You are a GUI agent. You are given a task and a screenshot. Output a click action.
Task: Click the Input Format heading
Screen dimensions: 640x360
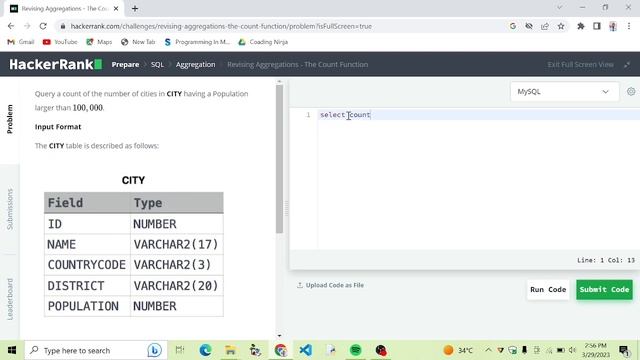coord(58,127)
